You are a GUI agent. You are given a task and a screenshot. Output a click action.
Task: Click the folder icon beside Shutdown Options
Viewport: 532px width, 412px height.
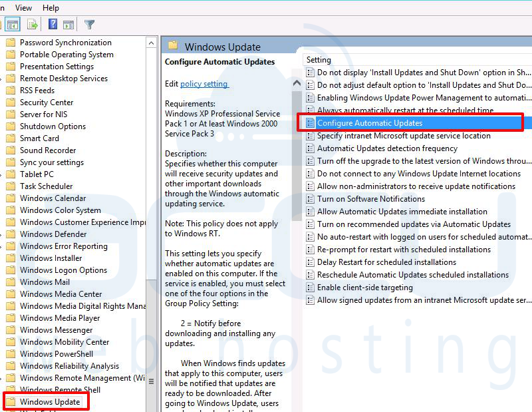(x=11, y=126)
